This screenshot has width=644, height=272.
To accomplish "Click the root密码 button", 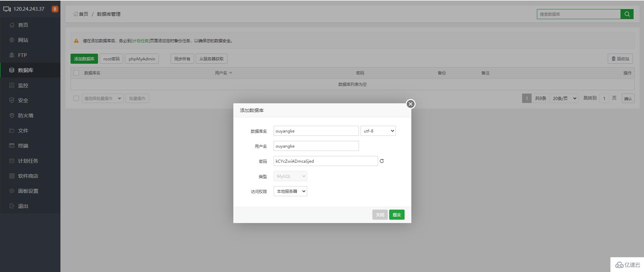I will point(111,59).
